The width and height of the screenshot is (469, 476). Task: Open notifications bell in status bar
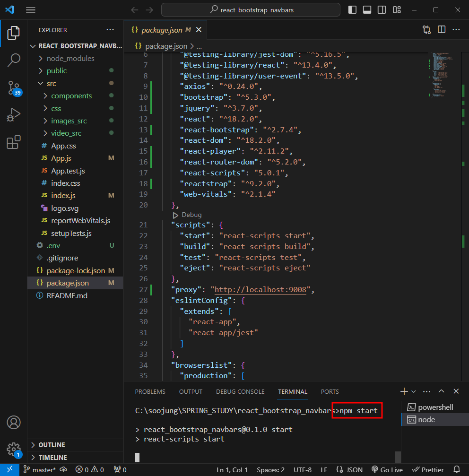(x=456, y=470)
